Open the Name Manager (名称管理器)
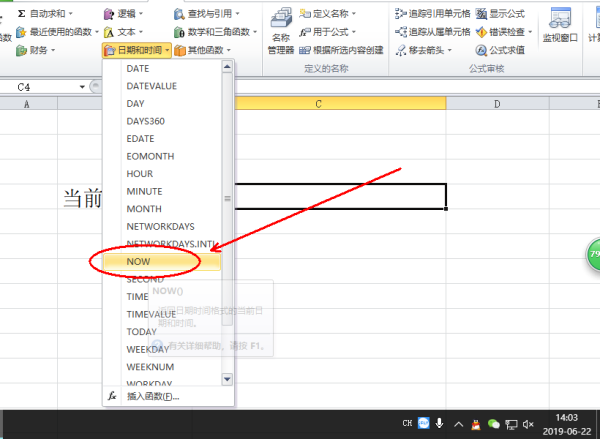Image resolution: width=600 pixels, height=439 pixels. click(281, 36)
